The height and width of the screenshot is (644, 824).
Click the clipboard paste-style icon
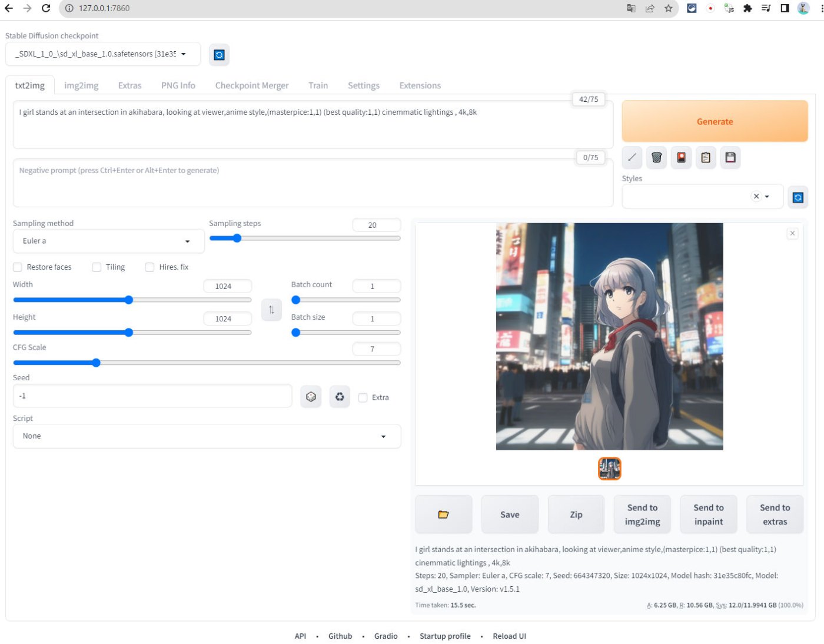pos(706,157)
